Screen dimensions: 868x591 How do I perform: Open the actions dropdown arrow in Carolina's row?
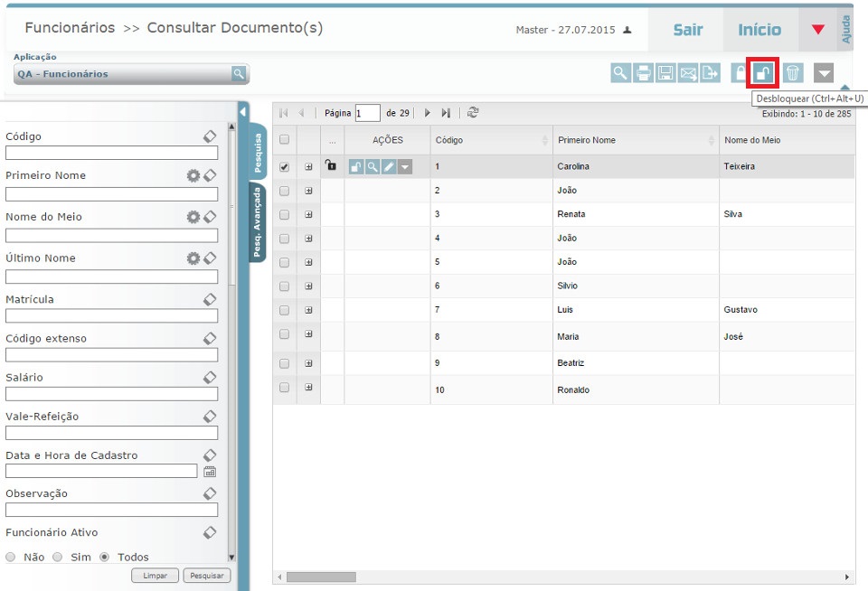(405, 167)
